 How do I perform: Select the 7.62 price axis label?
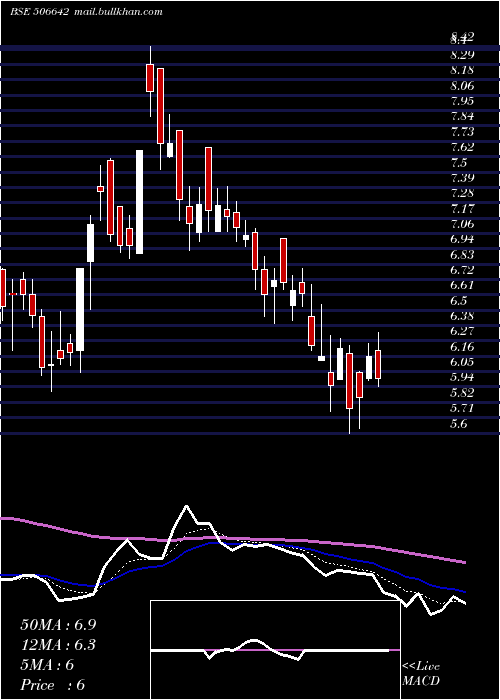point(462,147)
